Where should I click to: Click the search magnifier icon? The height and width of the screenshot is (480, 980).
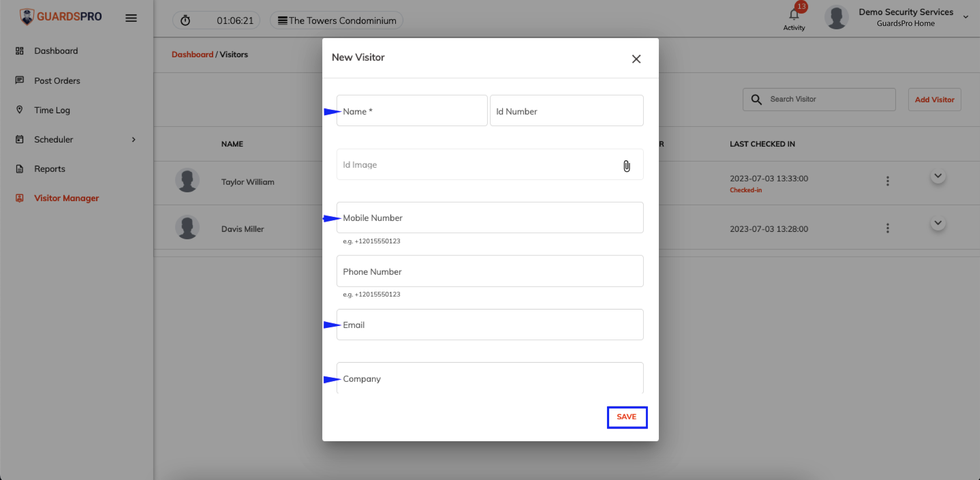point(756,100)
